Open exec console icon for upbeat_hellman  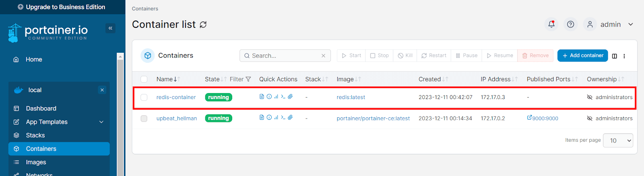click(x=283, y=118)
